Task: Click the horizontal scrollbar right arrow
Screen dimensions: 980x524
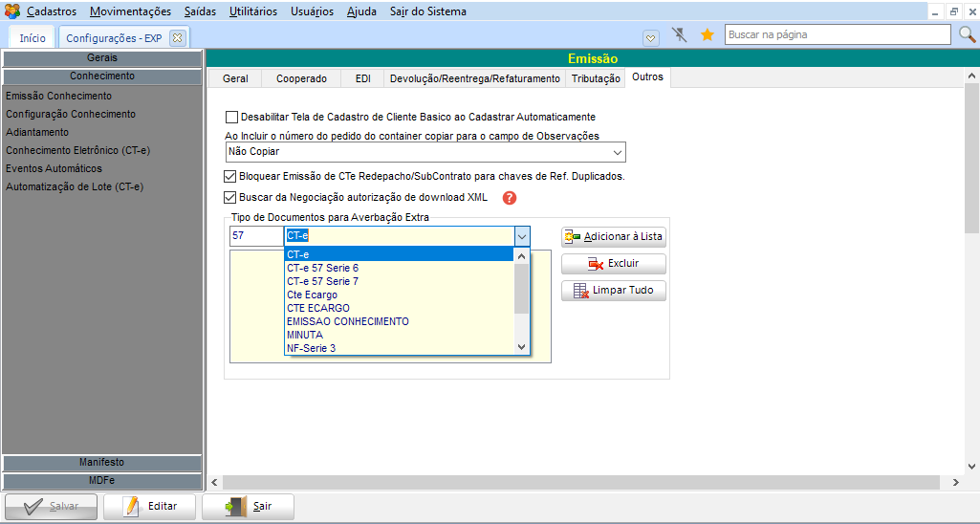Action: click(x=956, y=482)
